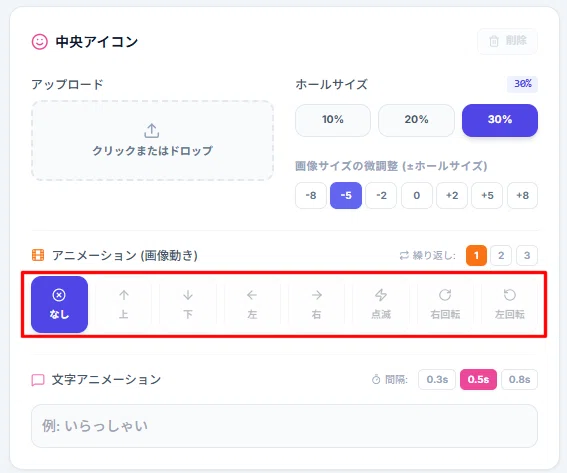This screenshot has height=473, width=567.
Task: Select the 点滅 blink lightning animation
Action: (x=381, y=304)
